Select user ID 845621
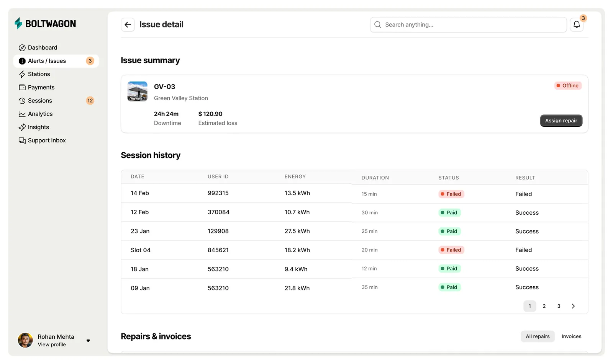The height and width of the screenshot is (364, 613). (x=218, y=250)
